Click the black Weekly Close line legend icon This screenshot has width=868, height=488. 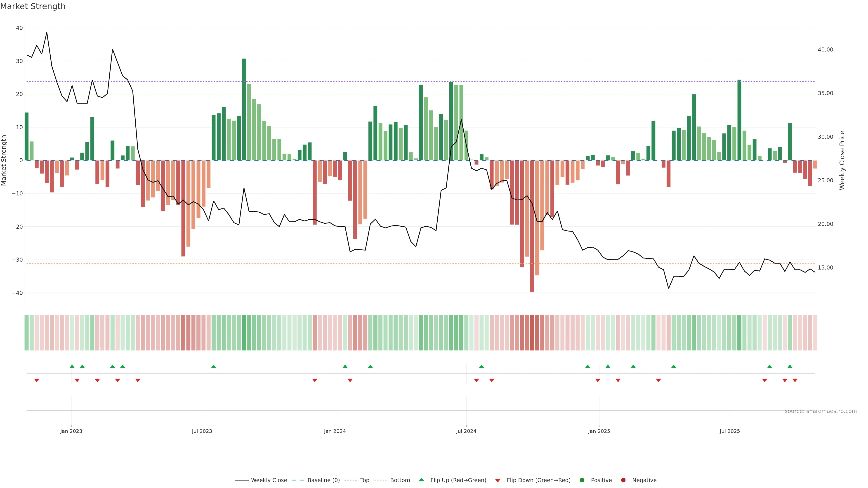(242, 480)
